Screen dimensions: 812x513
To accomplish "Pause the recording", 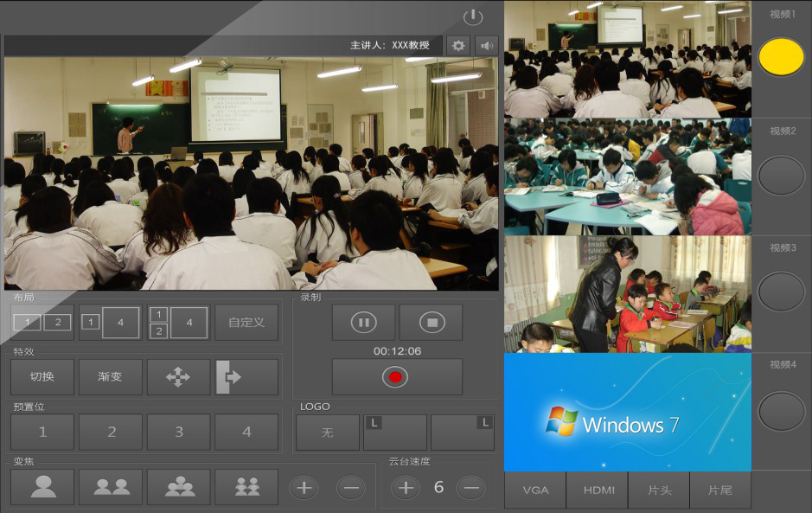I will pos(363,323).
